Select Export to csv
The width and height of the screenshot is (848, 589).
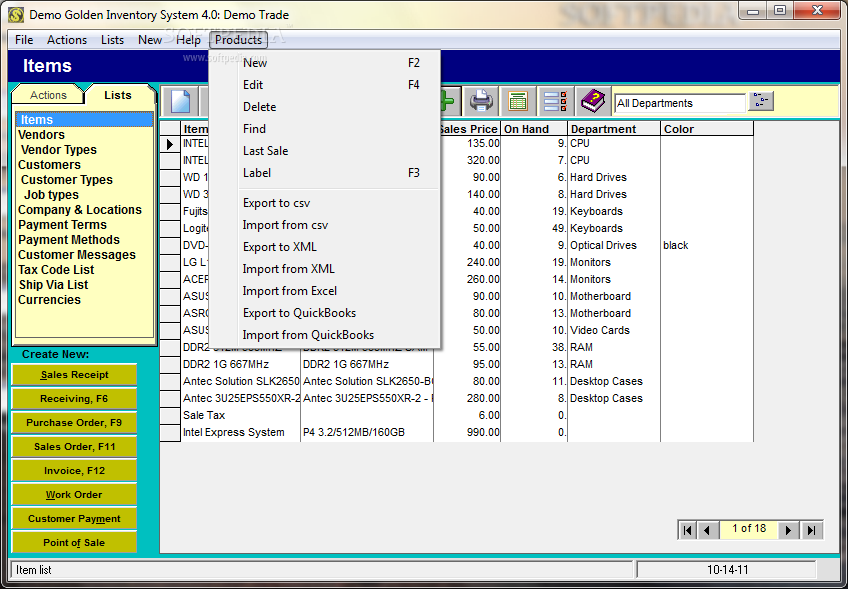(324, 203)
